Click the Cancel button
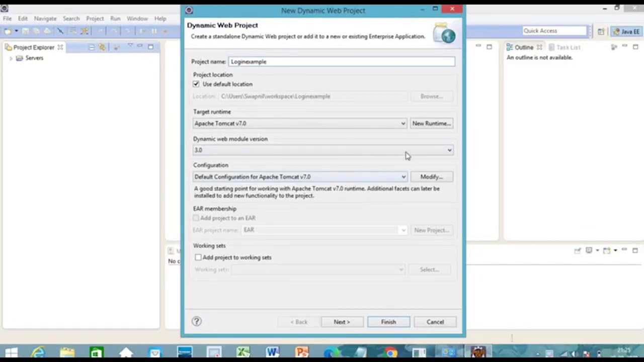 pyautogui.click(x=435, y=322)
